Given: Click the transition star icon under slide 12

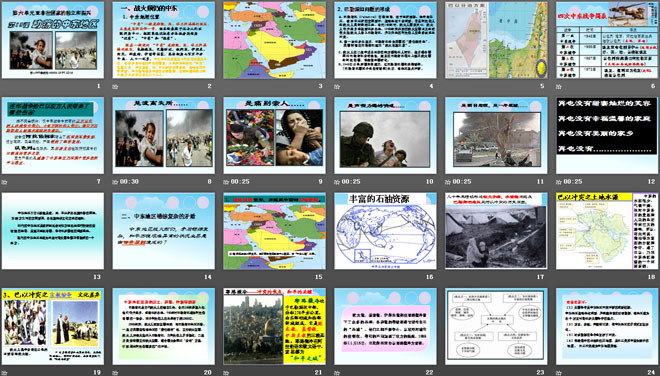Looking at the screenshot, I should (x=559, y=182).
